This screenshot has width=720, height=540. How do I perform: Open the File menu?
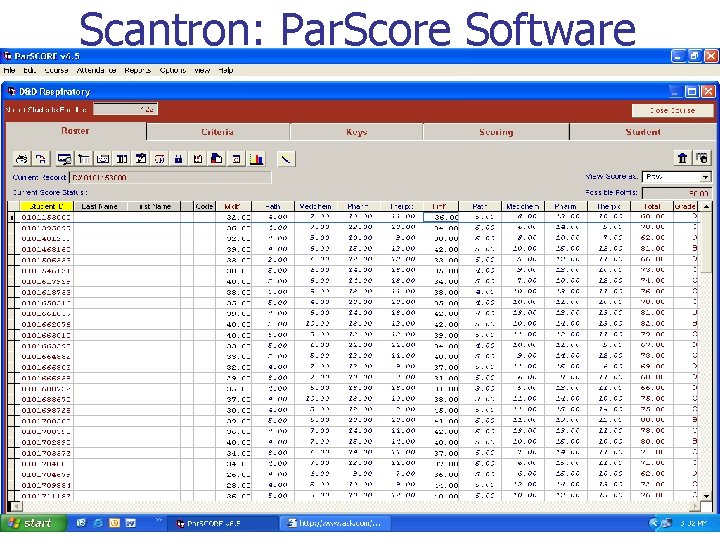(9, 70)
